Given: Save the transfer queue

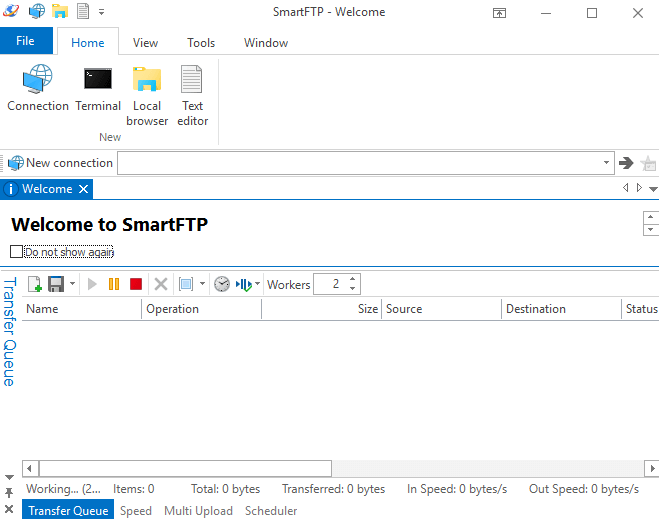Looking at the screenshot, I should point(56,284).
